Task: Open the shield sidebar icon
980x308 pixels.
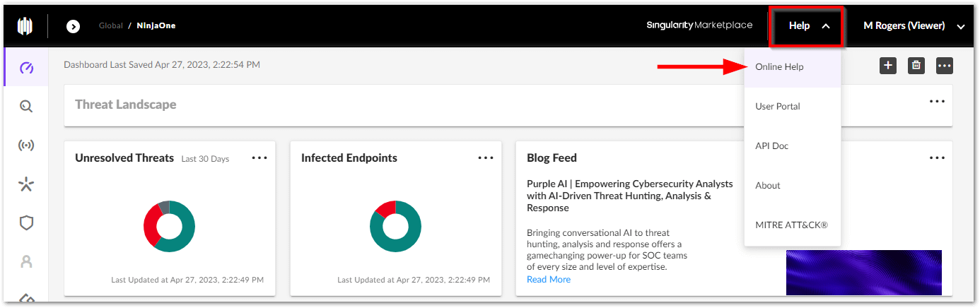Action: click(26, 223)
